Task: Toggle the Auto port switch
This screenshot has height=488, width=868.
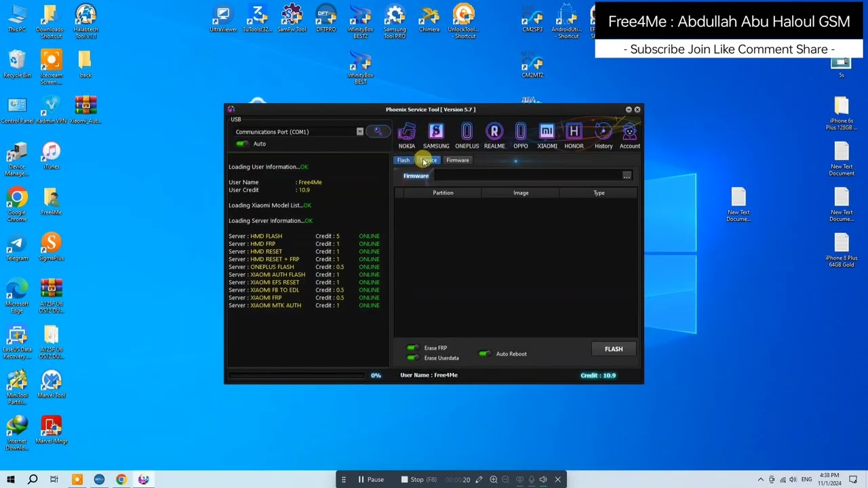Action: point(242,144)
